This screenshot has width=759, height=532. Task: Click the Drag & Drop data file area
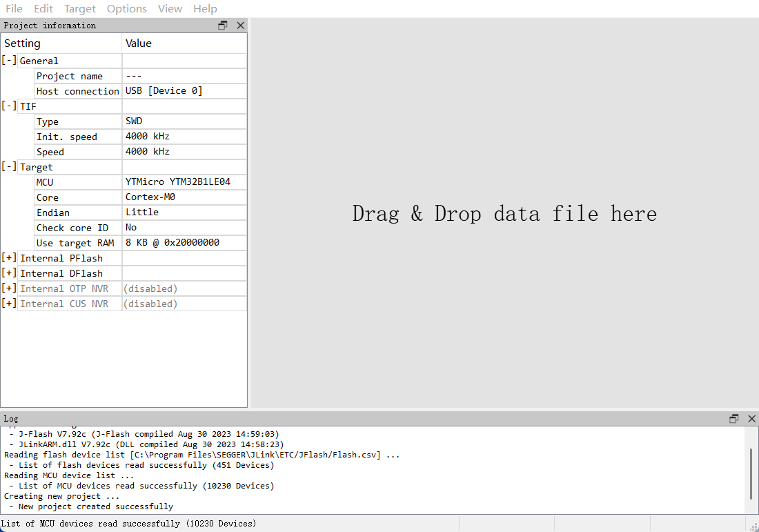point(504,213)
